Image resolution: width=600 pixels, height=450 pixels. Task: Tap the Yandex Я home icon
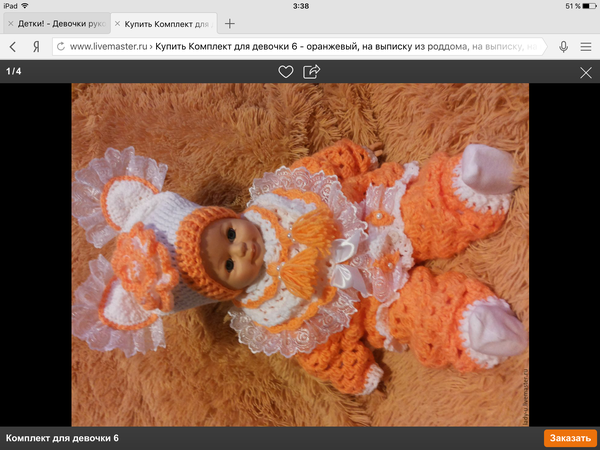click(x=37, y=47)
